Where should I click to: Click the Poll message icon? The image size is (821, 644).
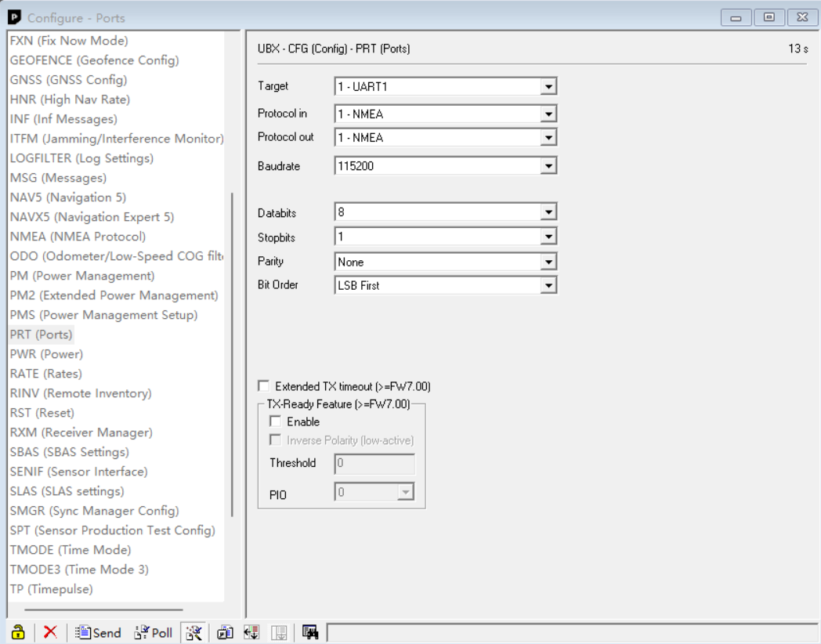141,632
